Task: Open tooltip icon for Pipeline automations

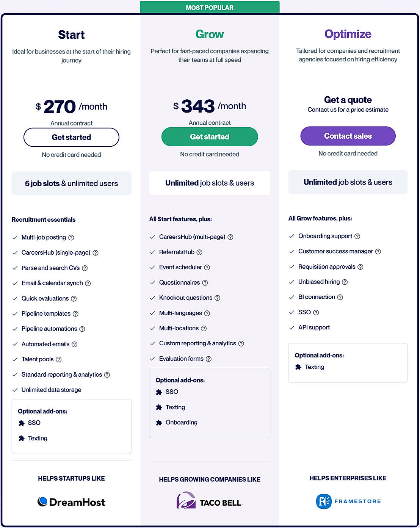Action: point(82,329)
